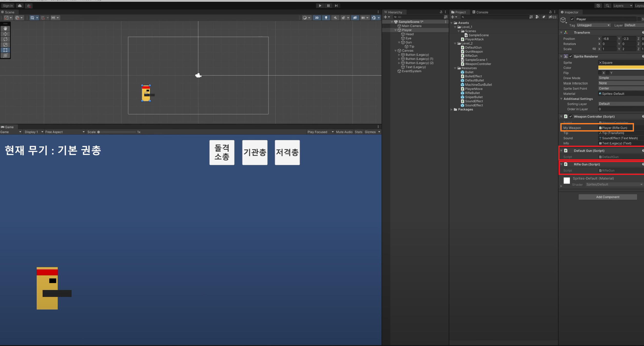Select RifleGun script in Project
This screenshot has height=346, width=644.
[x=471, y=56]
